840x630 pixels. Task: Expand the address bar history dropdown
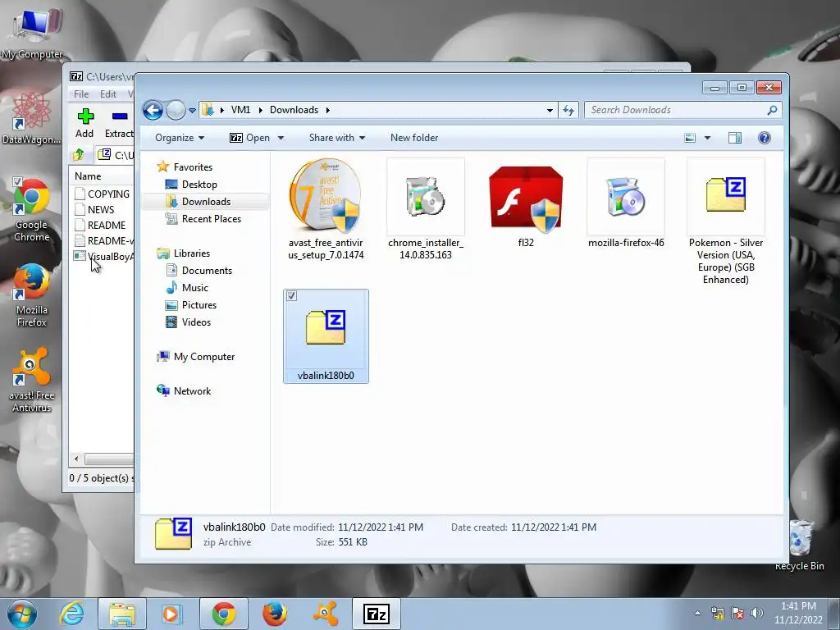tap(550, 111)
